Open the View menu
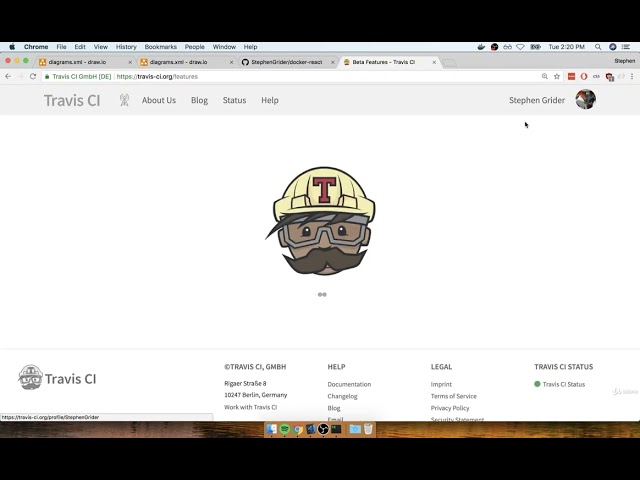 click(x=100, y=47)
